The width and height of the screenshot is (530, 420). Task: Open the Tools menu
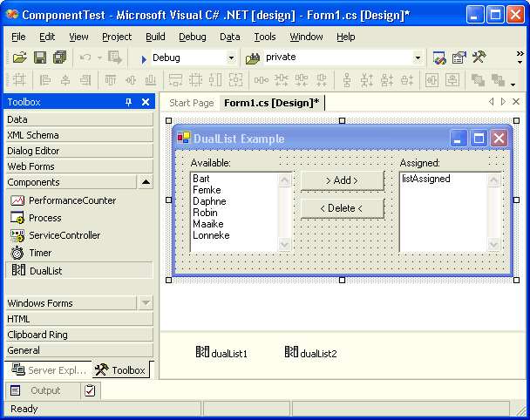coord(265,37)
